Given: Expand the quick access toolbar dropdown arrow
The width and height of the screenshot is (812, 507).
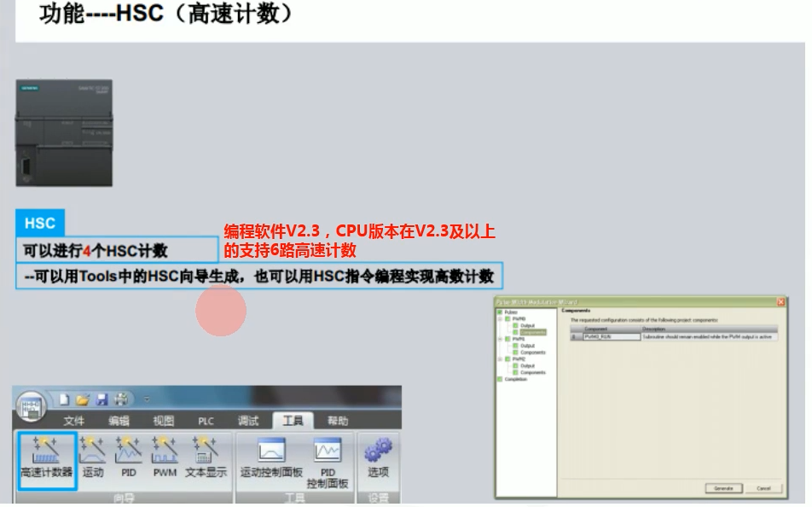Looking at the screenshot, I should click(x=147, y=399).
